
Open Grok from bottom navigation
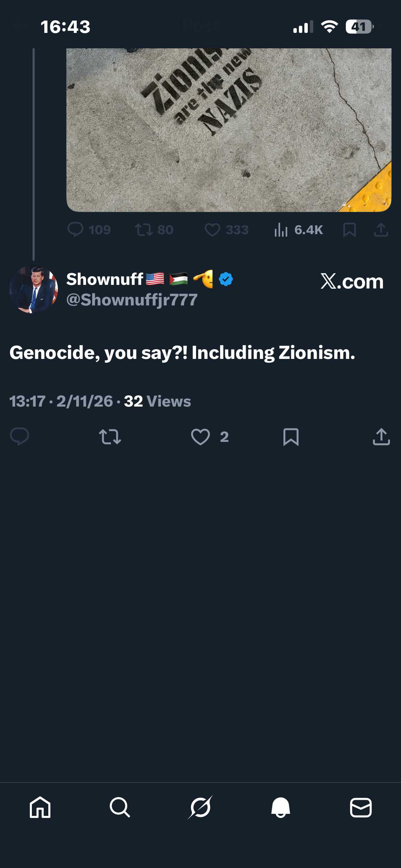(x=200, y=807)
